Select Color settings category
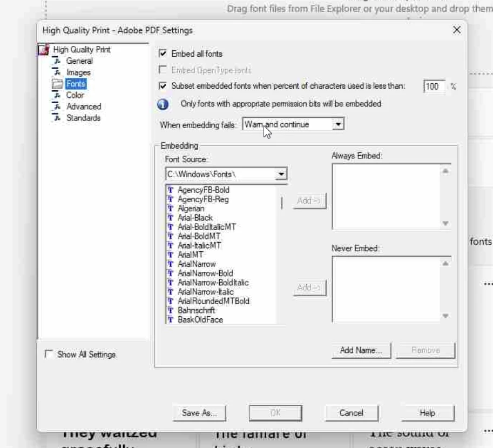Screen dimensions: 493x448 [75, 95]
